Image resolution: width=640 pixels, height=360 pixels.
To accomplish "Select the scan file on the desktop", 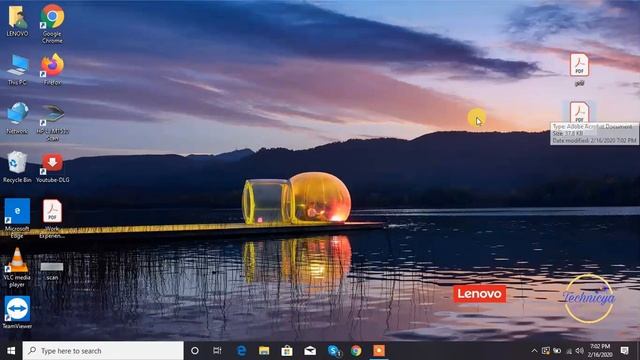I will click(x=52, y=270).
